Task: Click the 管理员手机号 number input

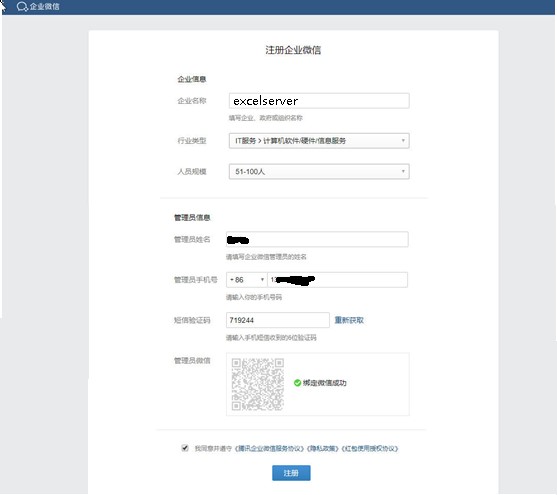Action: click(x=337, y=280)
